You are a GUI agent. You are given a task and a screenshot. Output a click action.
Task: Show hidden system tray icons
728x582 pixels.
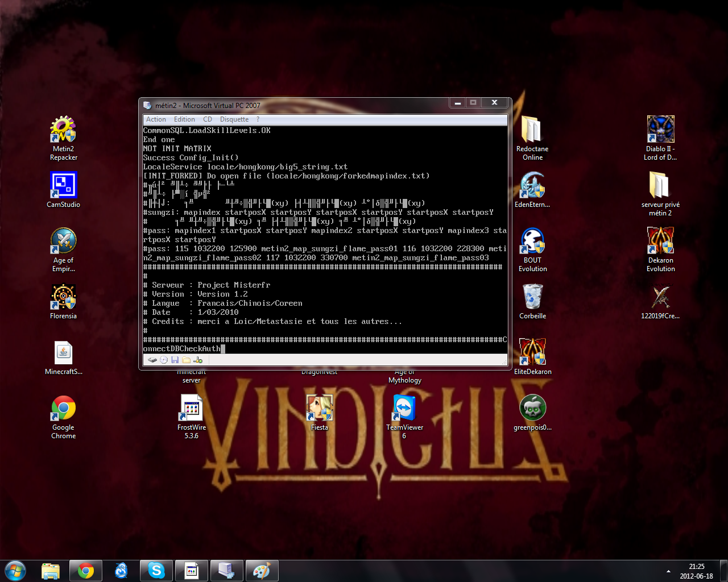click(x=668, y=571)
